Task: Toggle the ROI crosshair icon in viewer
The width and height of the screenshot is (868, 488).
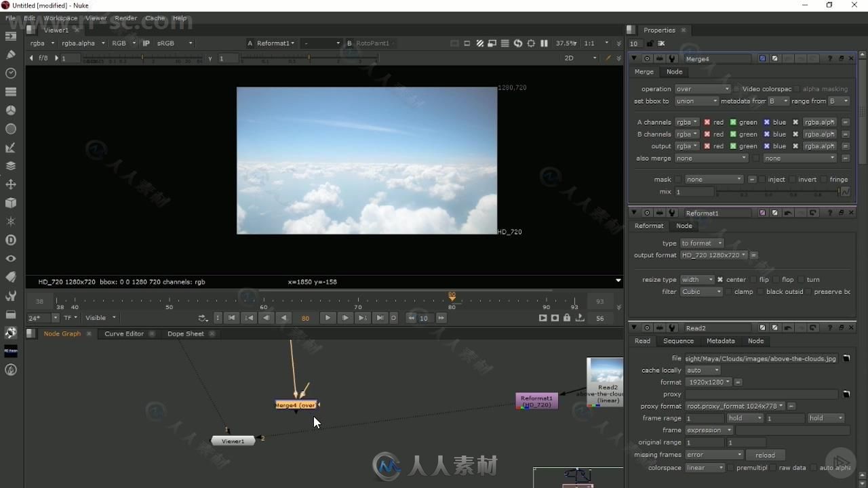Action: click(x=531, y=43)
